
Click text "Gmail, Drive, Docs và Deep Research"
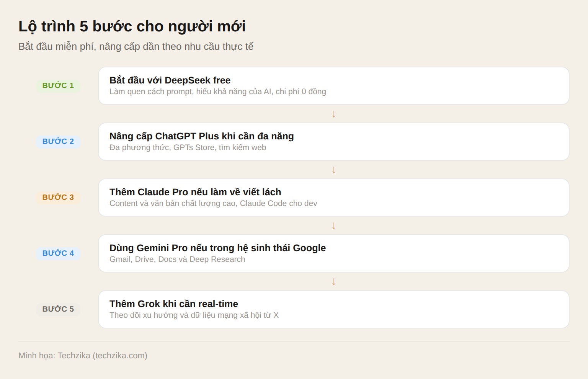(x=177, y=259)
